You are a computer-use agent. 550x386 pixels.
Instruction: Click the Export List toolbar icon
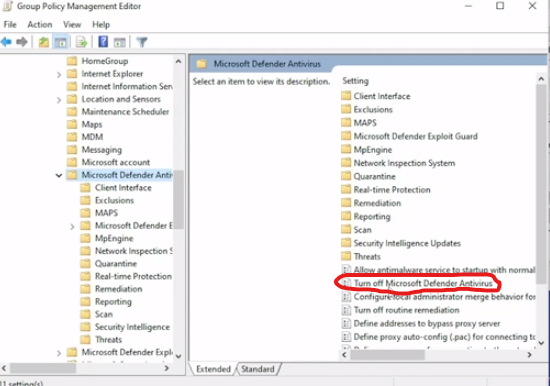[x=81, y=42]
